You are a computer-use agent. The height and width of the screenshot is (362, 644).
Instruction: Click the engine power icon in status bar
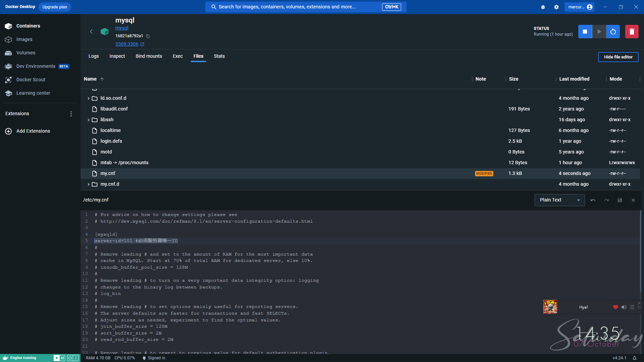(70, 358)
